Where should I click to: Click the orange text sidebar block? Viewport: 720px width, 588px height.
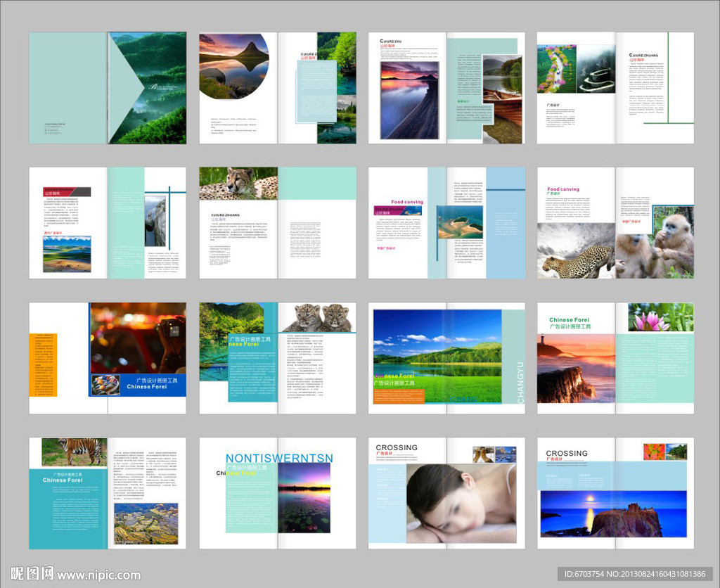pos(42,364)
